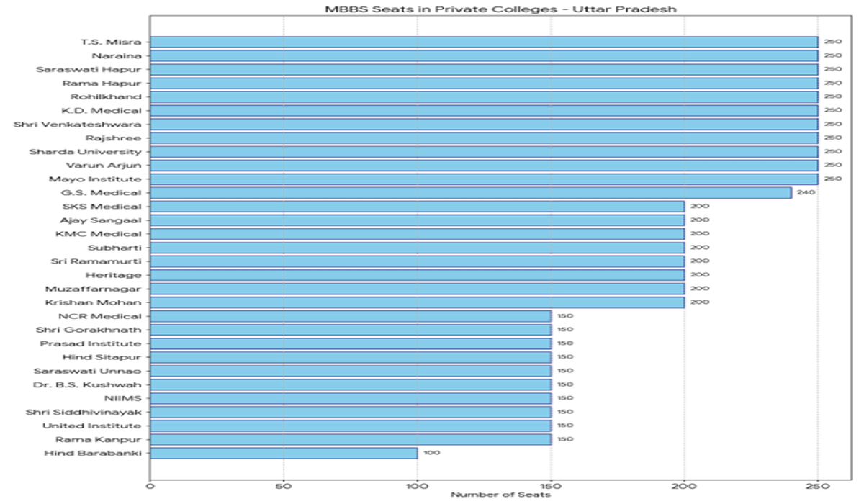The width and height of the screenshot is (864, 504).
Task: Click the G.S. Medical 240 seats bar
Action: pyautogui.click(x=471, y=193)
